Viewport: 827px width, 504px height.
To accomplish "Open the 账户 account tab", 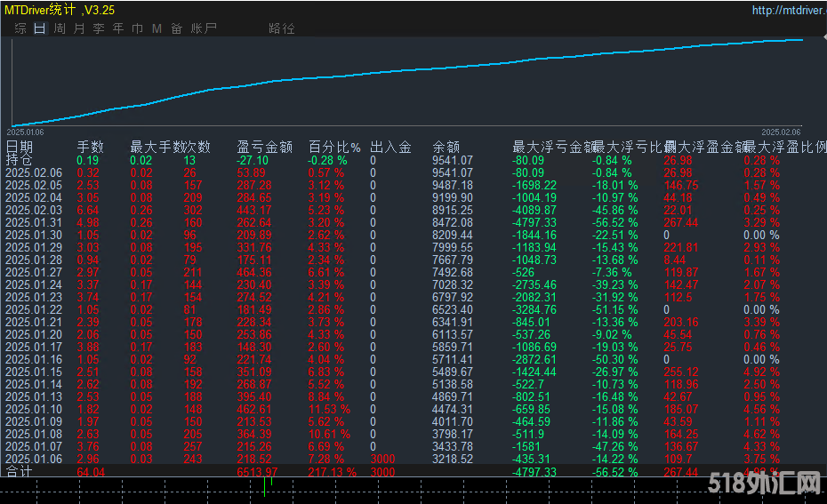I will [x=204, y=28].
